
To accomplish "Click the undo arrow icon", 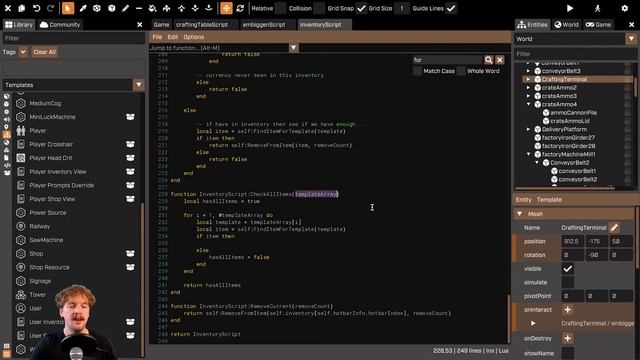I will pyautogui.click(x=36, y=8).
